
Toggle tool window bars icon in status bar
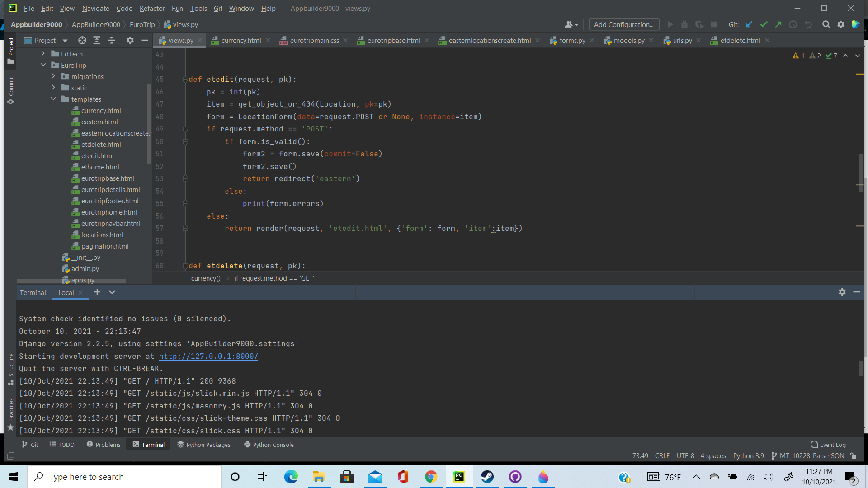pyautogui.click(x=11, y=456)
